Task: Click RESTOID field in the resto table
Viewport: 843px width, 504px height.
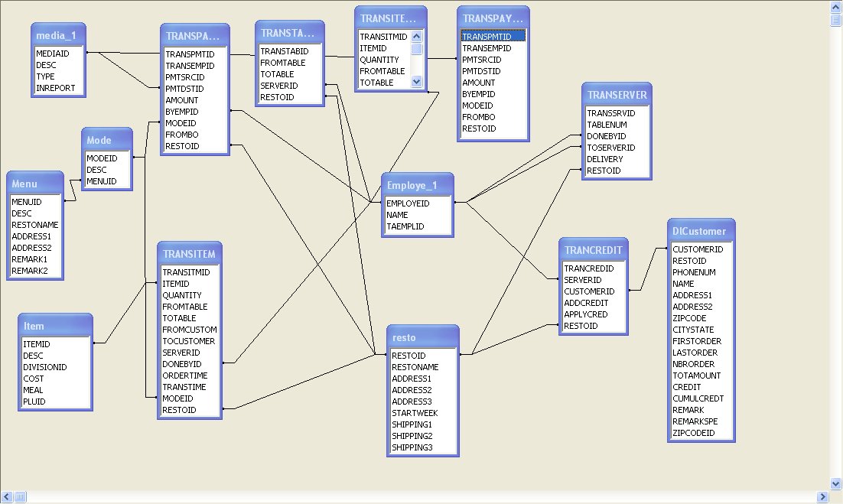Action: (408, 356)
